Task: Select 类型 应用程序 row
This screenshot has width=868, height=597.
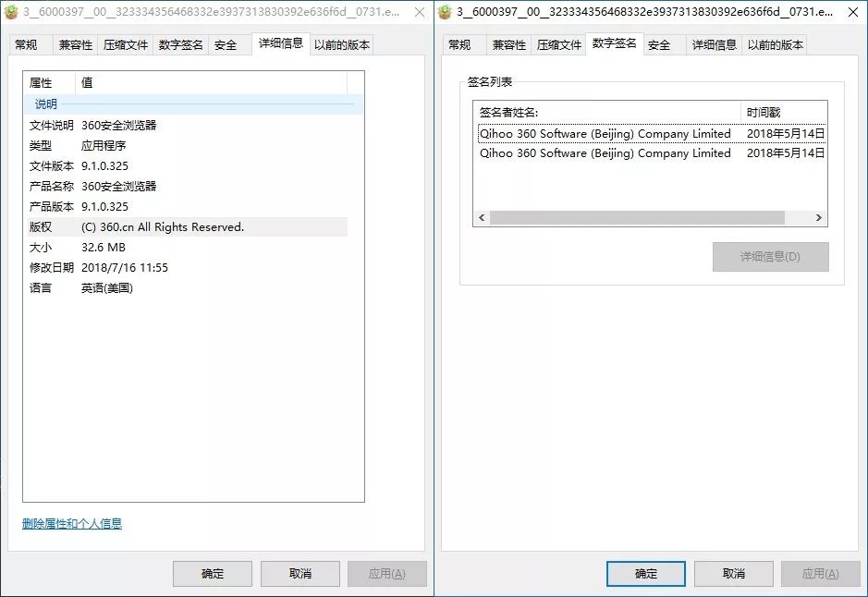Action: (x=186, y=146)
